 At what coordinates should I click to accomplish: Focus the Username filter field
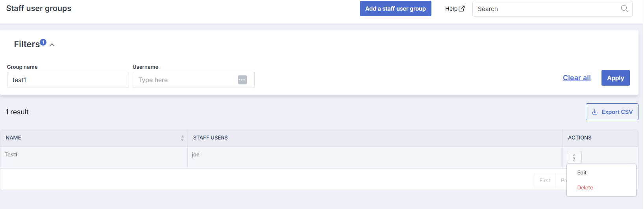click(x=194, y=80)
